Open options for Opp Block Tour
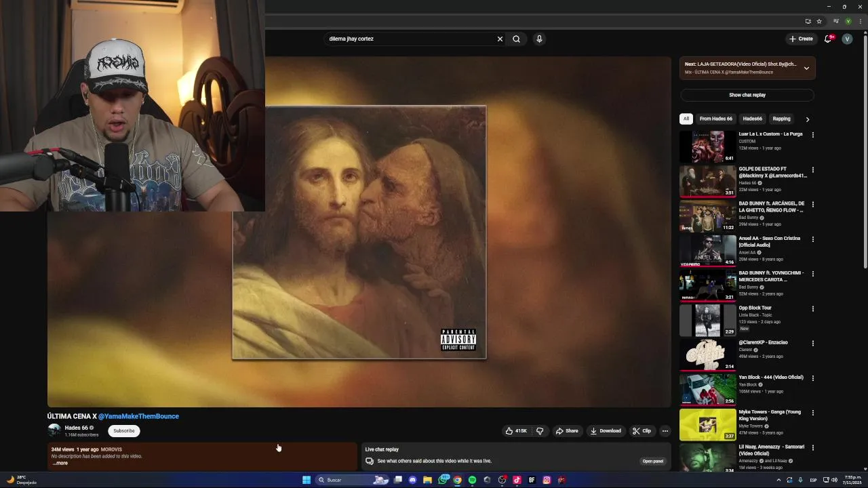Viewport: 868px width, 488px height. pyautogui.click(x=812, y=308)
